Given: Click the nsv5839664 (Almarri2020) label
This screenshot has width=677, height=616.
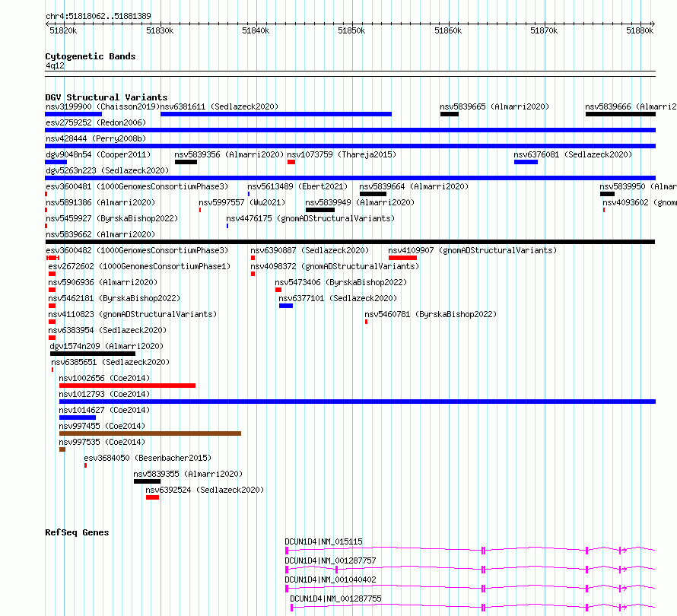Looking at the screenshot, I should (414, 186).
